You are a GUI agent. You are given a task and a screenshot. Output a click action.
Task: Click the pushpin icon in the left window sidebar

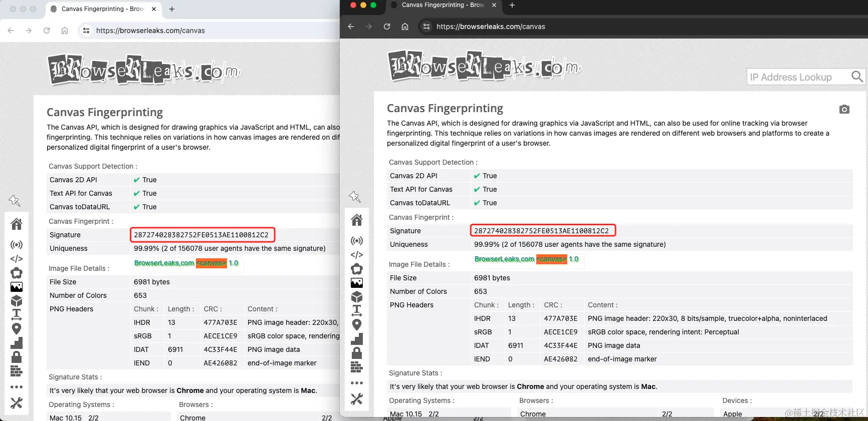pos(15,201)
